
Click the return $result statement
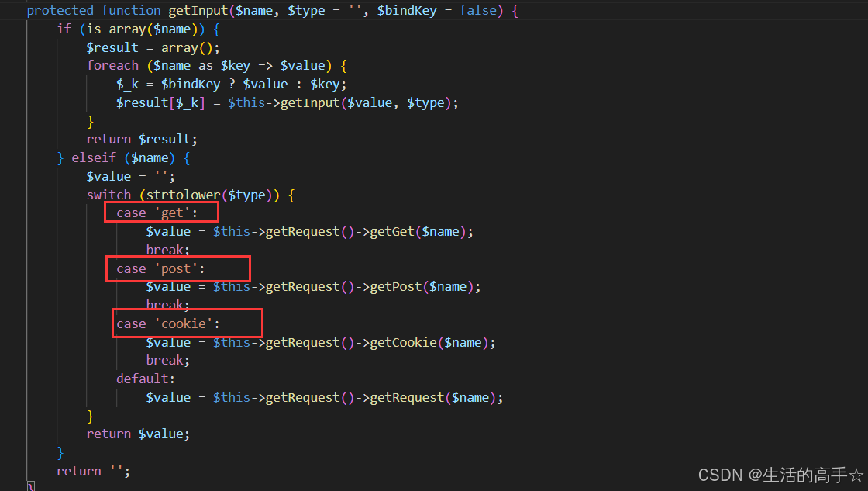(x=140, y=139)
